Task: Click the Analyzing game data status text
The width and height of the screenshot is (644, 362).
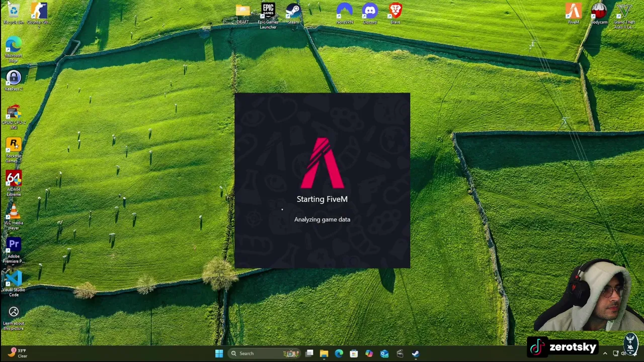Action: point(322,219)
